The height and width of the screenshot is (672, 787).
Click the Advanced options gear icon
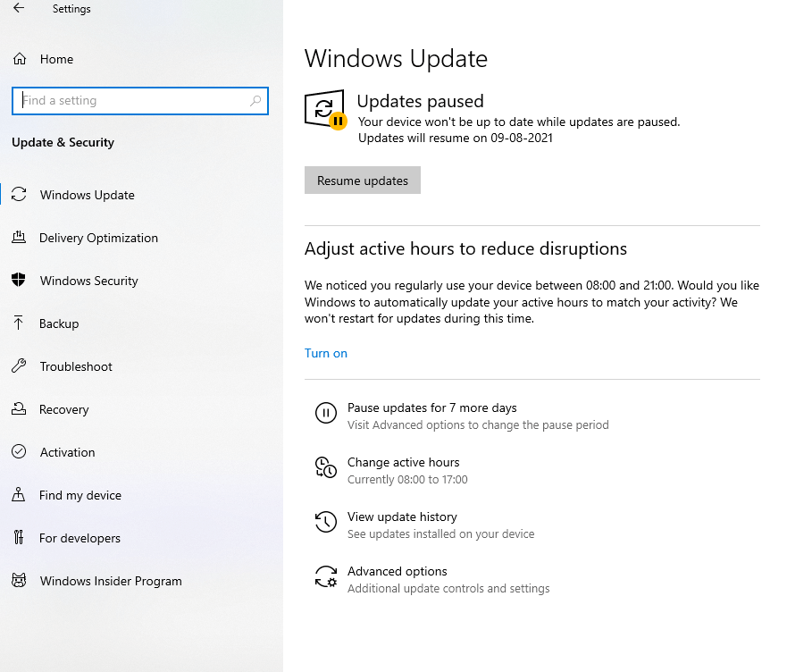326,577
